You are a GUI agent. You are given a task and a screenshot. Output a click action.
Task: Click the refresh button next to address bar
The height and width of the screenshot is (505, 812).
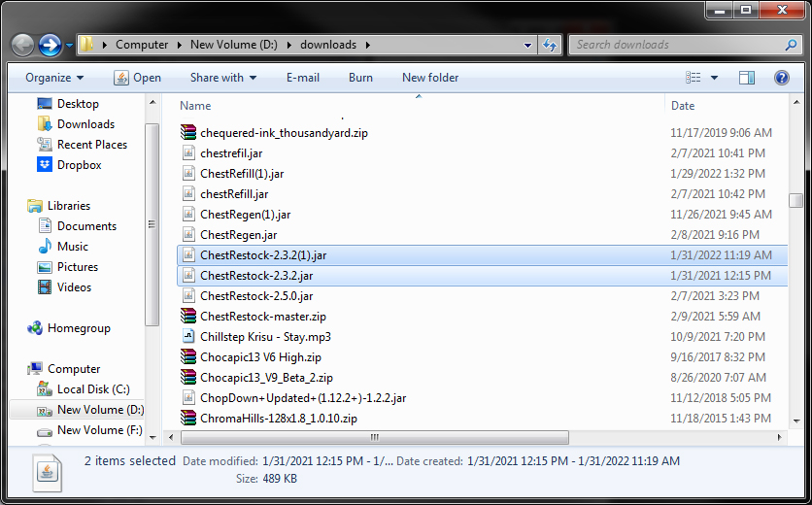pyautogui.click(x=550, y=45)
